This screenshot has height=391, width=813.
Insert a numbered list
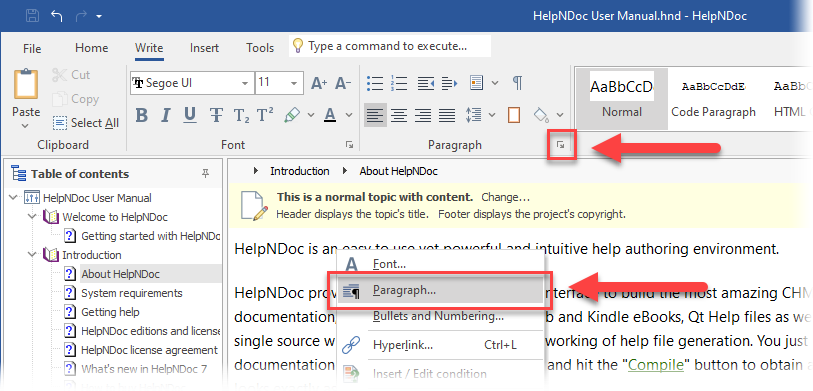(x=399, y=83)
